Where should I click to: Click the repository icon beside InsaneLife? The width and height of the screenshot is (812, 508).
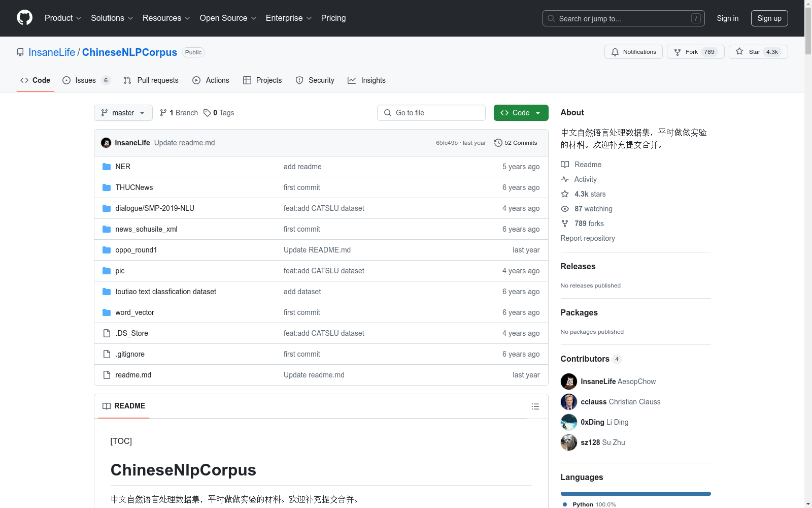pyautogui.click(x=20, y=52)
